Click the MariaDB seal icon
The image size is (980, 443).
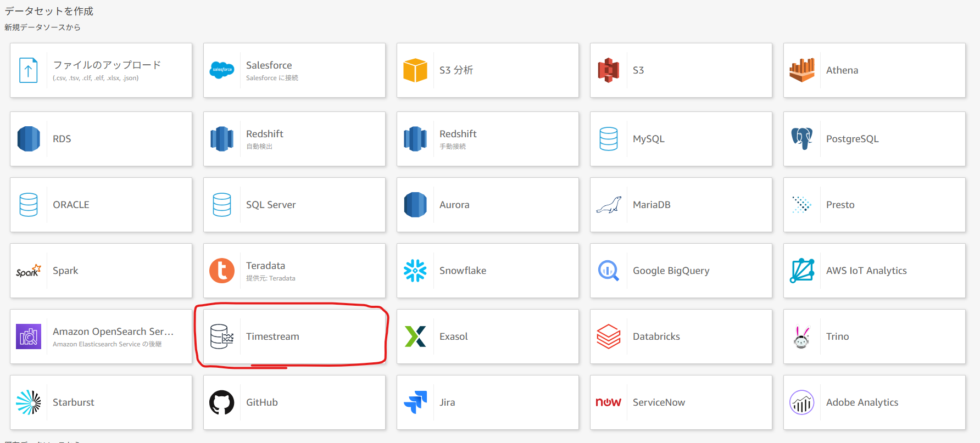tap(609, 205)
